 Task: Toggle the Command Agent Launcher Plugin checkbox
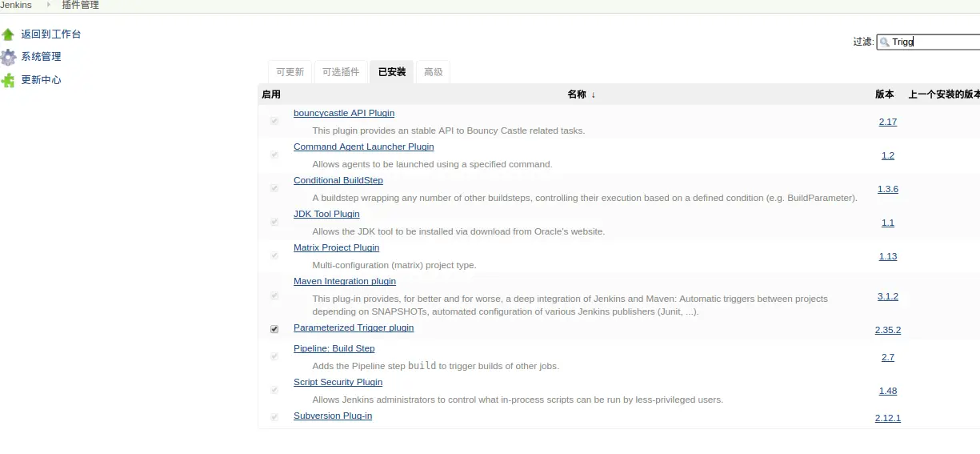274,155
